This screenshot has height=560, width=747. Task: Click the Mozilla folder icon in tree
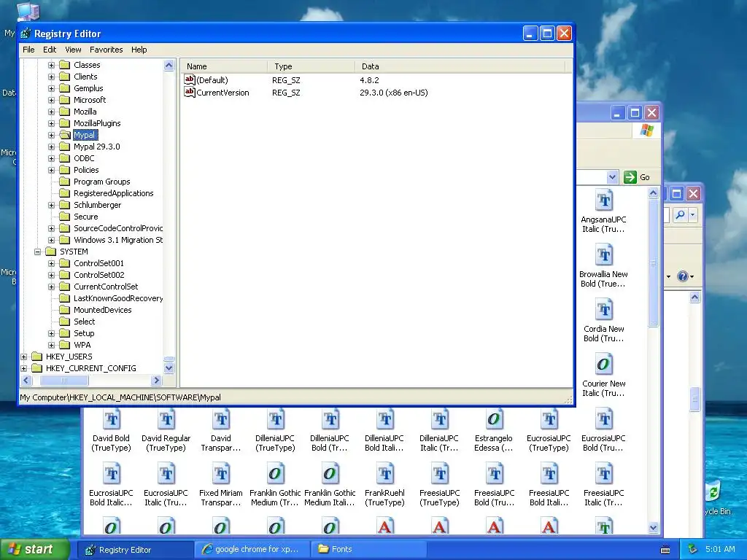(65, 112)
